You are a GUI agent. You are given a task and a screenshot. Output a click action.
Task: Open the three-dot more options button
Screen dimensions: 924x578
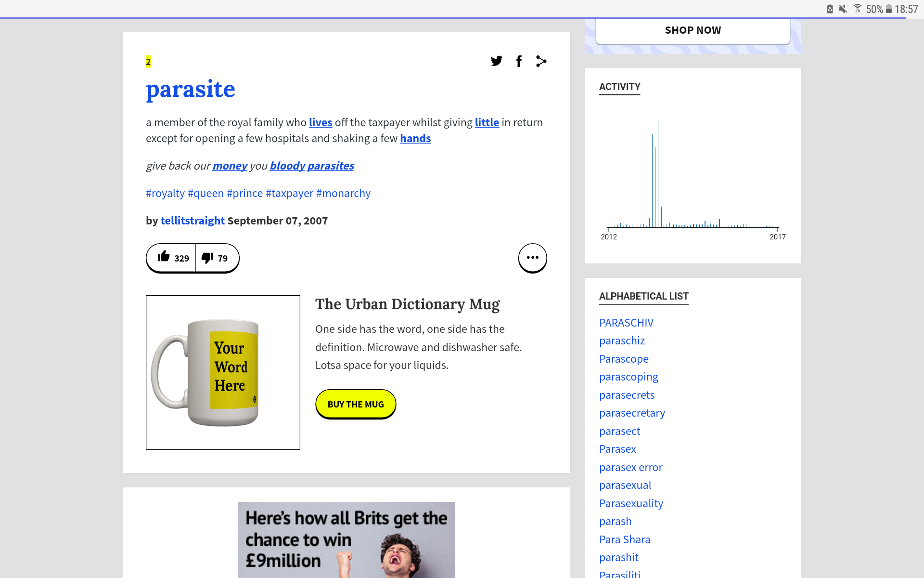tap(532, 258)
